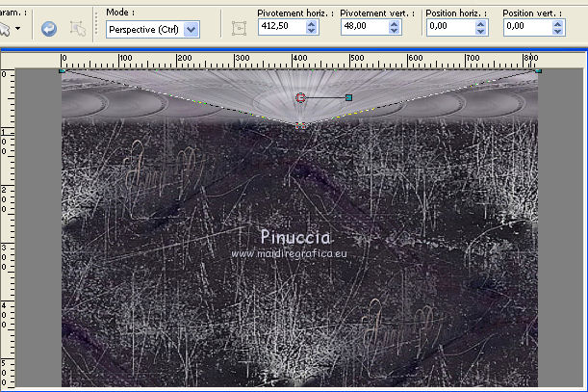The width and height of the screenshot is (588, 392).
Task: Increase Position horiz. with up arrow
Action: tap(481, 24)
